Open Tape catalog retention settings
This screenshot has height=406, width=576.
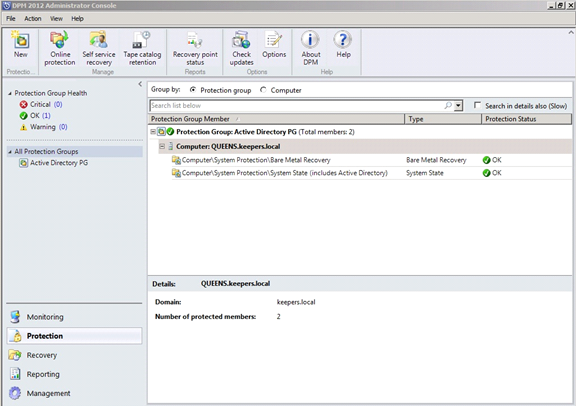click(142, 40)
